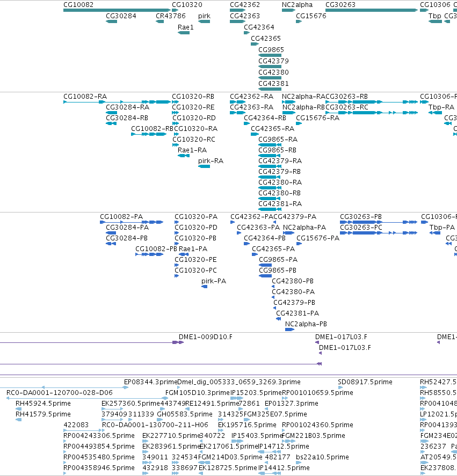
Task: Click the CG10320 gene label
Action: [187, 5]
